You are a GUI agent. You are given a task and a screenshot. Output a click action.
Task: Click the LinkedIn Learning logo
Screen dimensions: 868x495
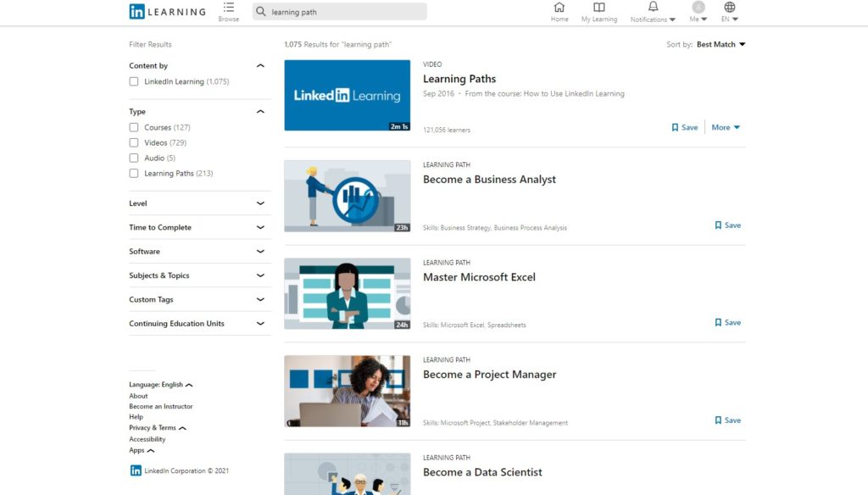coord(167,12)
